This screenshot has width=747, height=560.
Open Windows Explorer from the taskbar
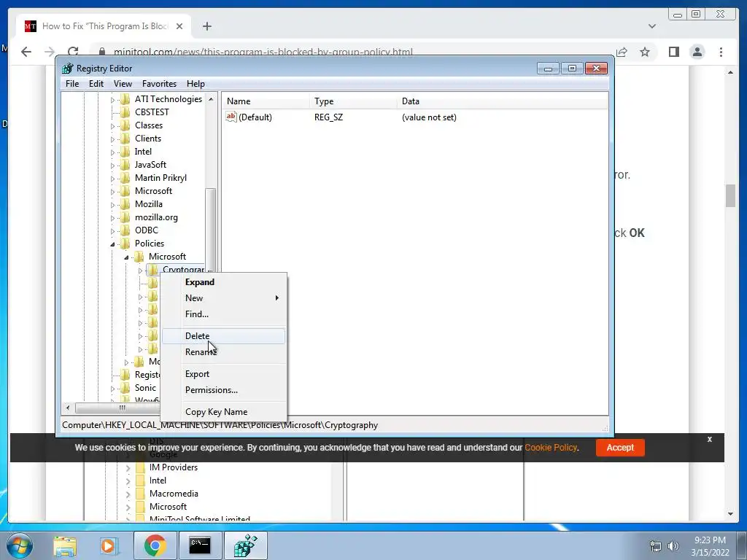pos(65,545)
